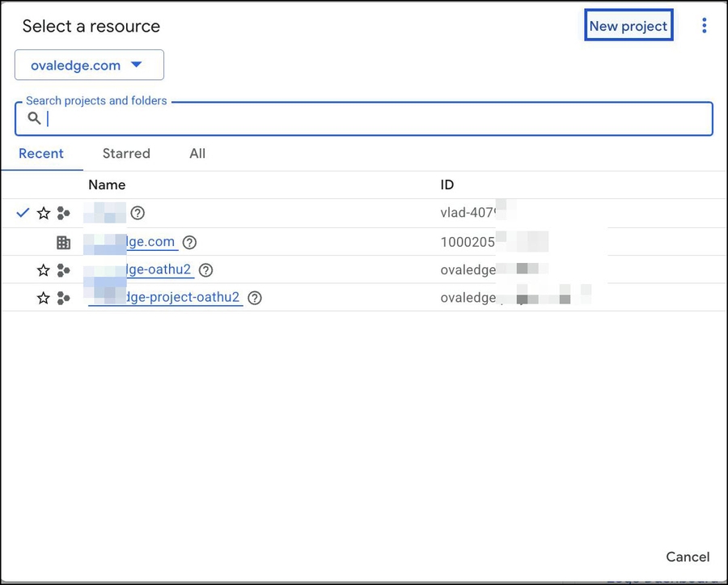This screenshot has height=585, width=728.
Task: Switch to the All tab
Action: click(197, 154)
